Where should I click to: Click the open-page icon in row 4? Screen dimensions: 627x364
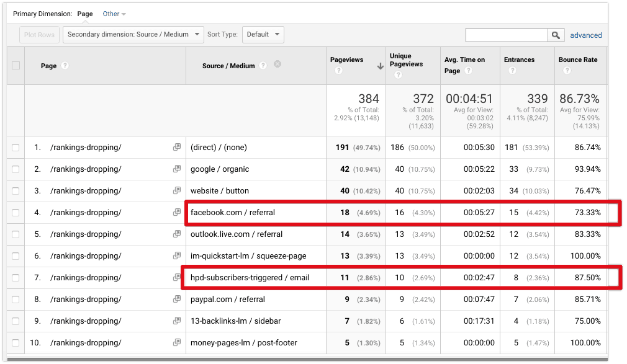[177, 213]
